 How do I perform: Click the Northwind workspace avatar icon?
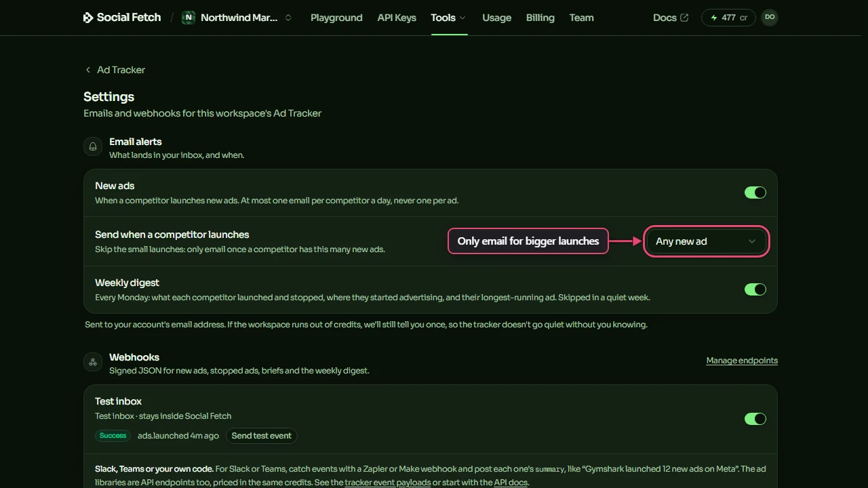click(189, 18)
